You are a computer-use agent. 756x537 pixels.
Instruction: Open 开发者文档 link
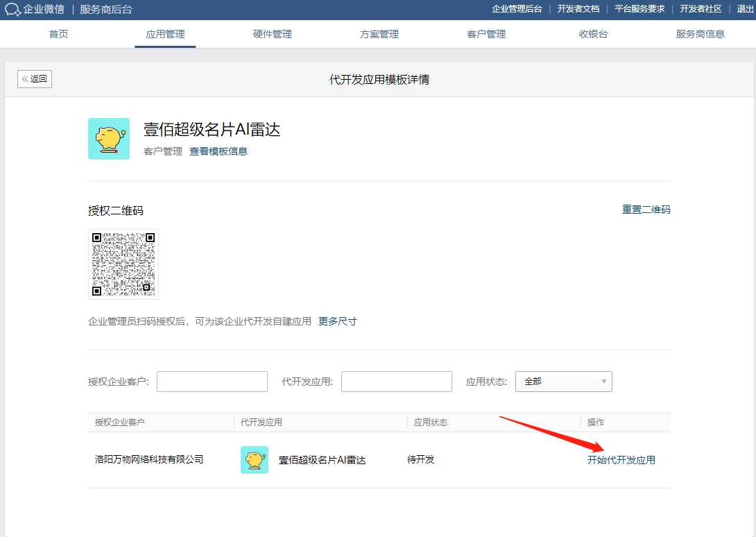tap(578, 9)
